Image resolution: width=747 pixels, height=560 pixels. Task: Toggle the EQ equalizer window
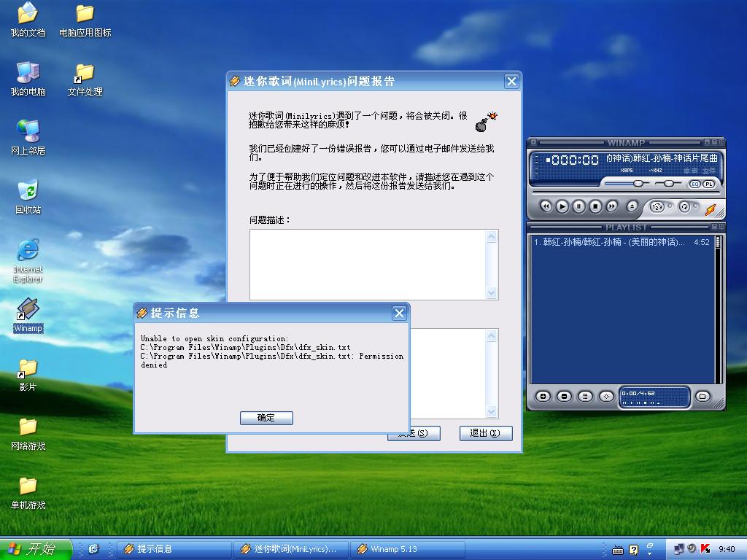pyautogui.click(x=694, y=184)
